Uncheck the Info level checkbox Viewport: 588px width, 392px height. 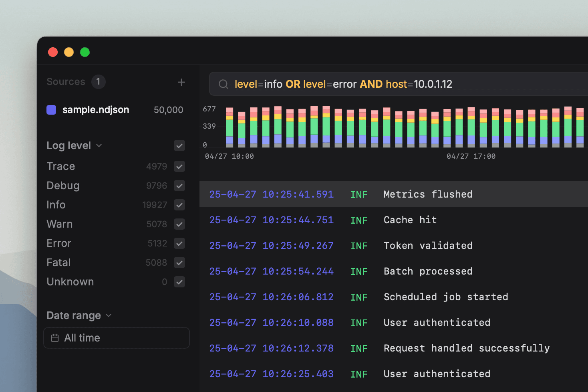click(179, 205)
